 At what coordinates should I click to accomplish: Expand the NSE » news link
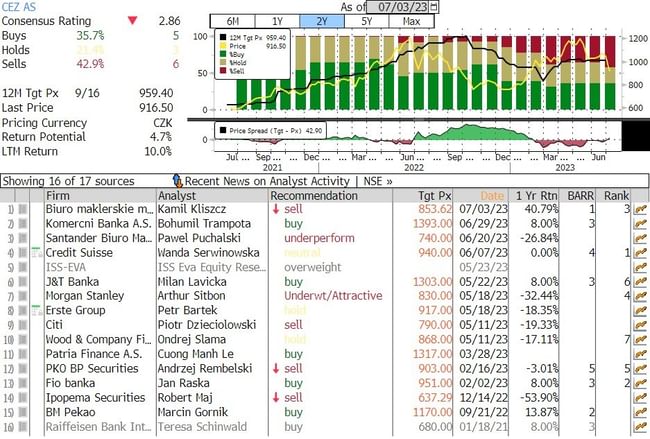tap(377, 181)
